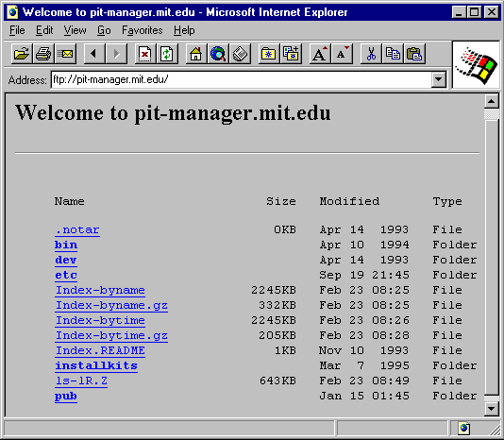The image size is (504, 440).
Task: Click the Welcome to pit-manager.mit.edu heading
Action: [173, 113]
